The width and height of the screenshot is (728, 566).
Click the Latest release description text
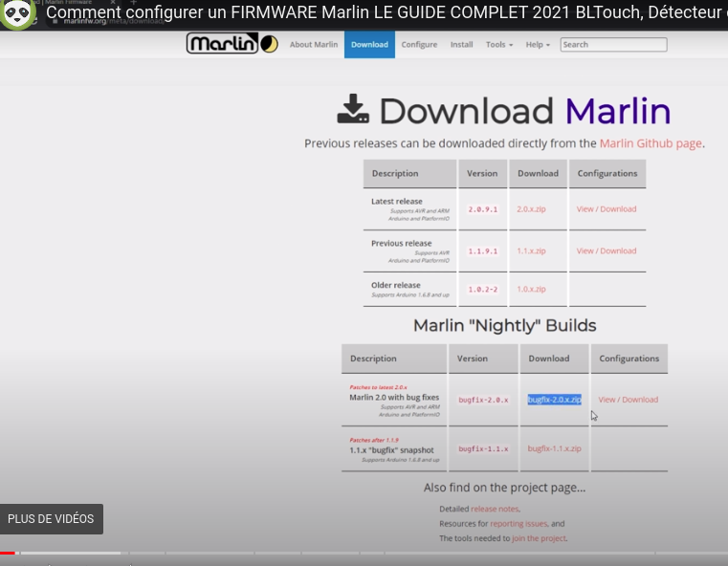[397, 202]
